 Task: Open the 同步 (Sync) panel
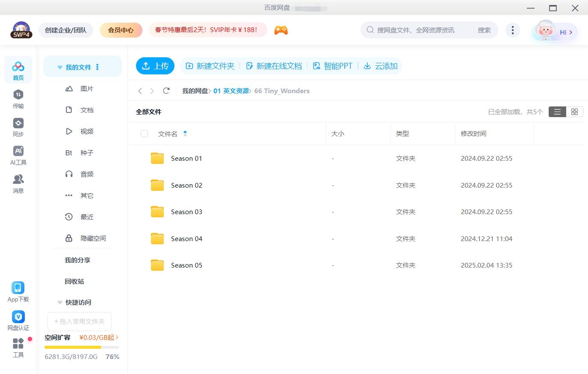tap(18, 127)
